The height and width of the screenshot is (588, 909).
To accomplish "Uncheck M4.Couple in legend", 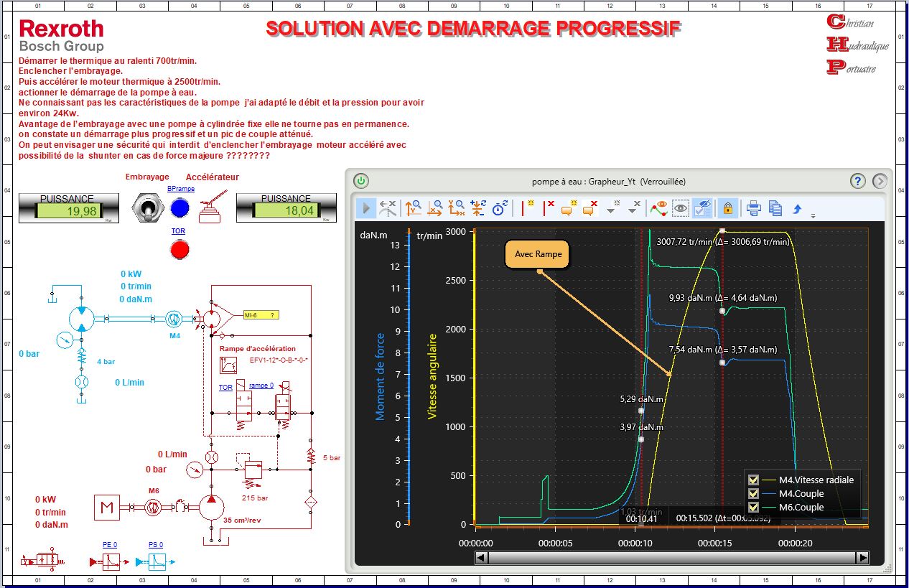I will pyautogui.click(x=753, y=493).
